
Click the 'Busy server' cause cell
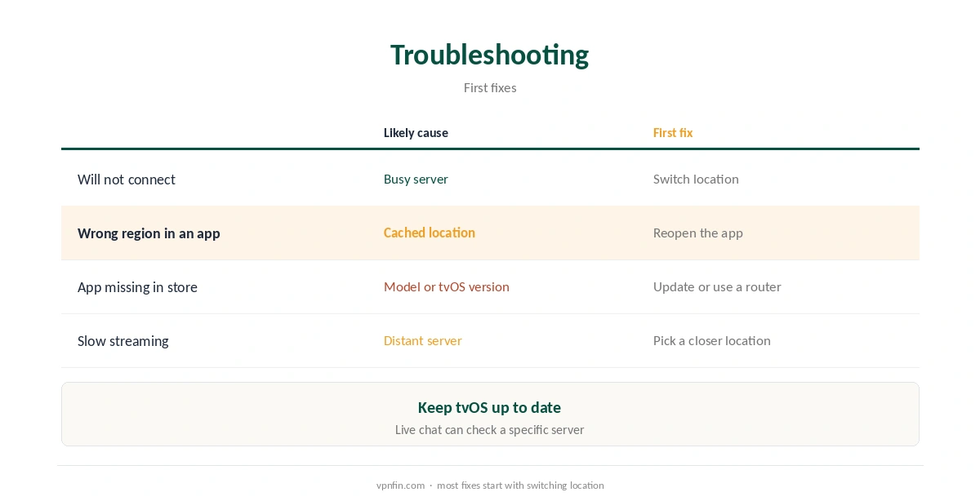coord(416,180)
